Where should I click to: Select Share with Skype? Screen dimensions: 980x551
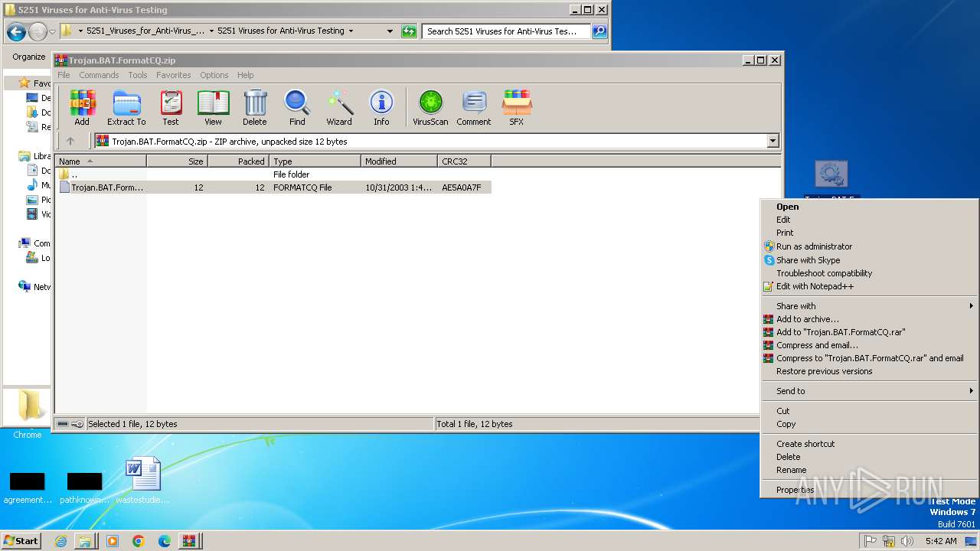(870, 260)
